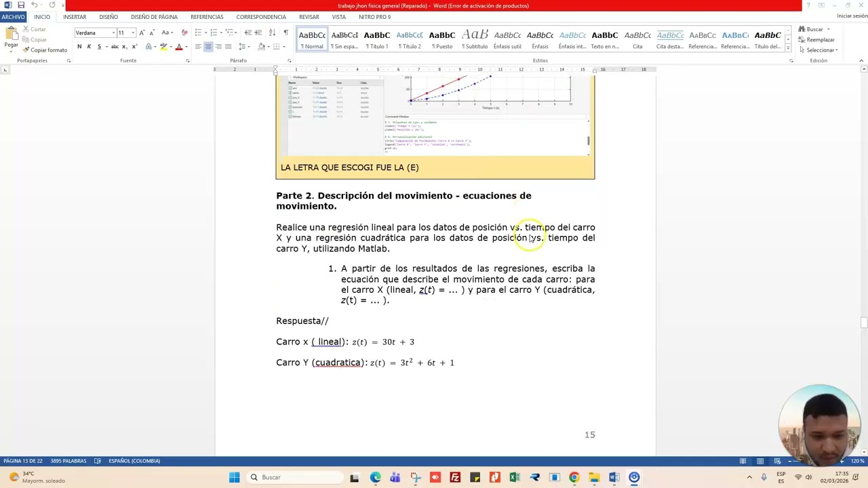Viewport: 868px width, 488px height.
Task: Open the Excel icon in the taskbar
Action: 515,477
